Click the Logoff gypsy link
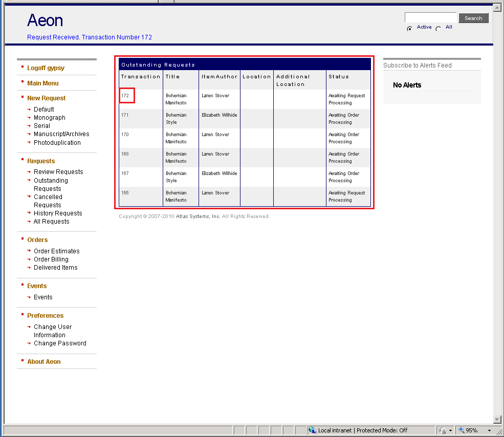 (45, 68)
